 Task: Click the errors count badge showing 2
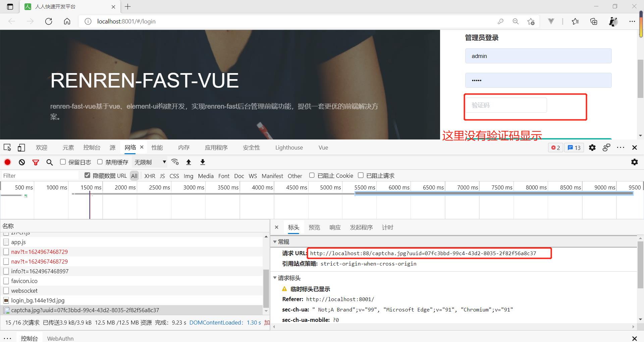tap(555, 148)
